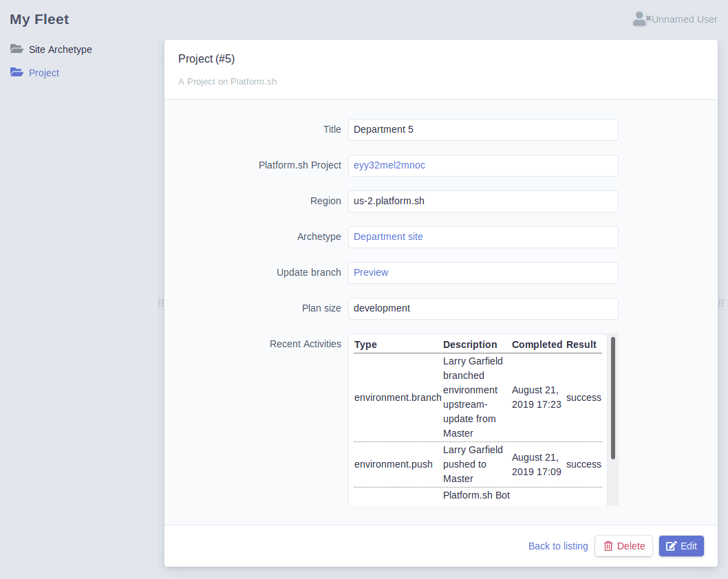This screenshot has width=728, height=579.
Task: Click the Platform.sh Bot description text
Action: 476,496
